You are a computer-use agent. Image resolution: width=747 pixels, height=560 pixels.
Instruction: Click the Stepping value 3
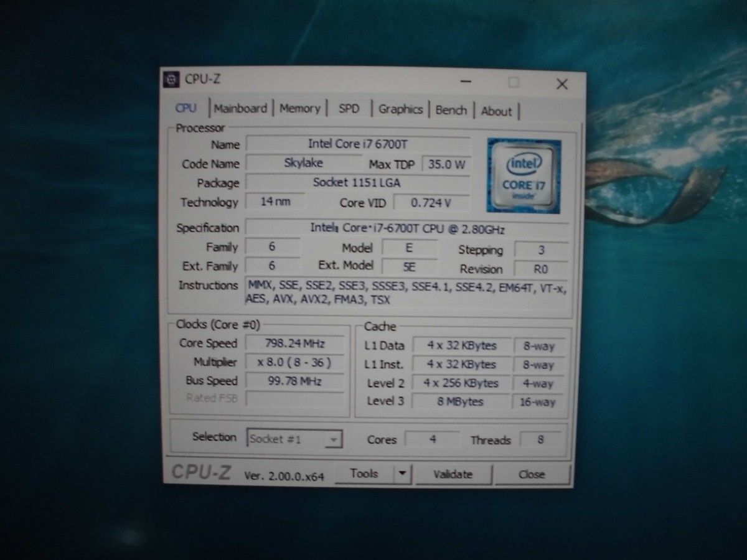(541, 250)
